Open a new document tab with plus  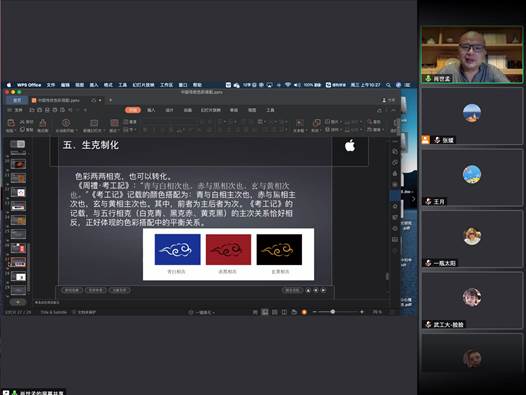[110, 100]
